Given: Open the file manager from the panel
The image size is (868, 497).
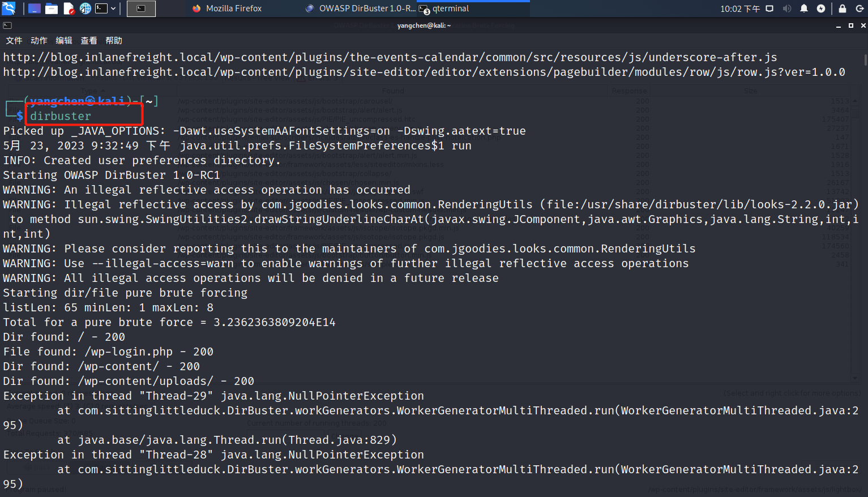Looking at the screenshot, I should (x=52, y=8).
